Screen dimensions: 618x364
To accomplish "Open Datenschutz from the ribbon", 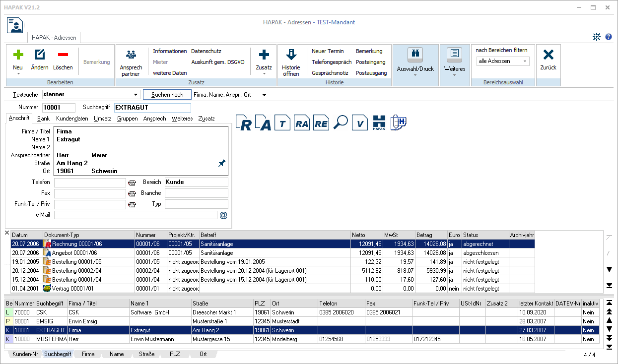I will (x=206, y=51).
